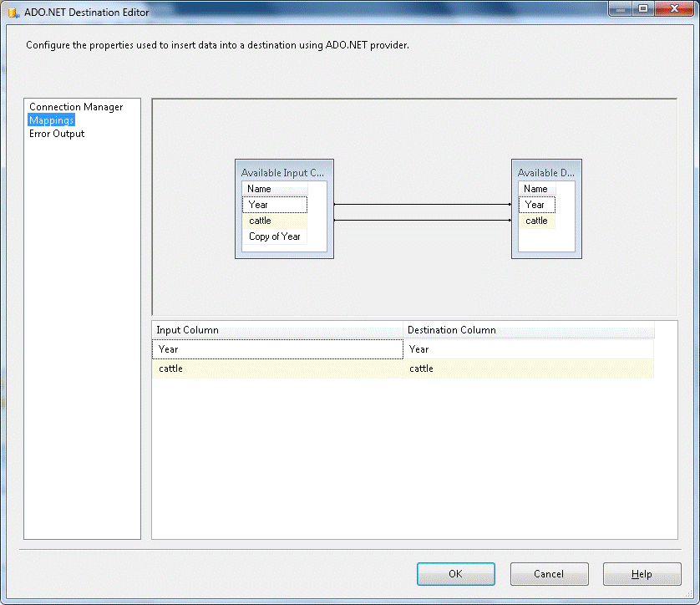Select Year in Available Destination Columns
Viewport: 700px width, 605px height.
tap(537, 205)
